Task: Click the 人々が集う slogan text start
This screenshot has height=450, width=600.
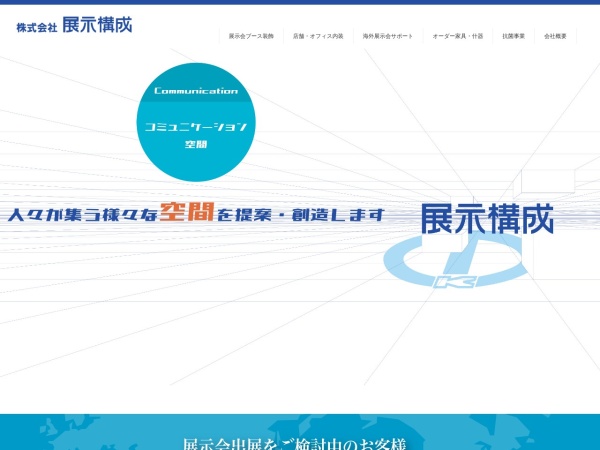Action: coord(50,214)
